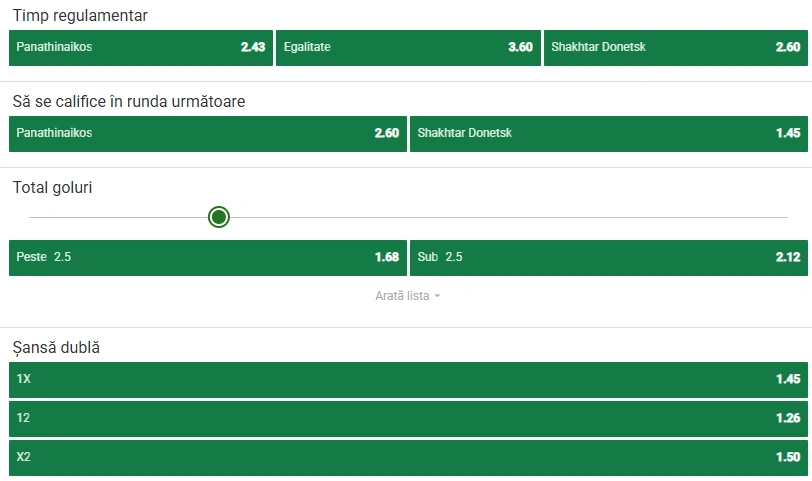Click the Total goluri heading
This screenshot has width=812, height=481.
(x=52, y=187)
